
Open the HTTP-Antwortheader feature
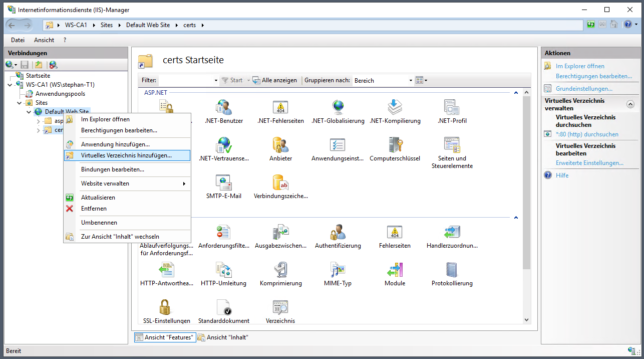click(166, 274)
